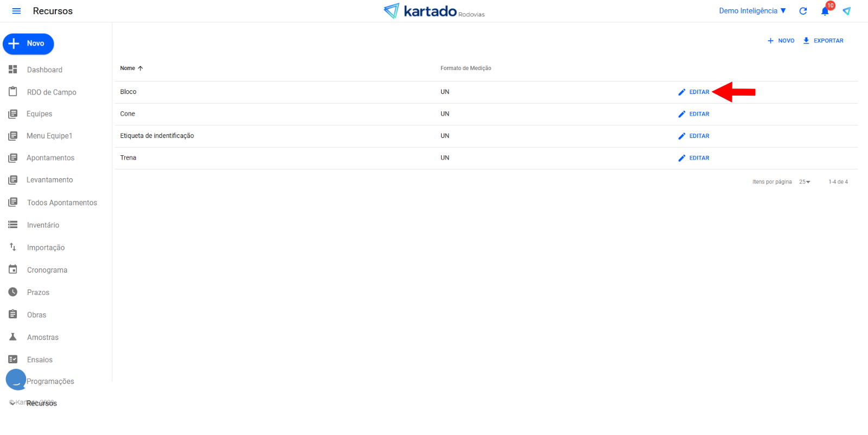The height and width of the screenshot is (435, 868).
Task: Open the items per page dropdown
Action: coord(805,182)
